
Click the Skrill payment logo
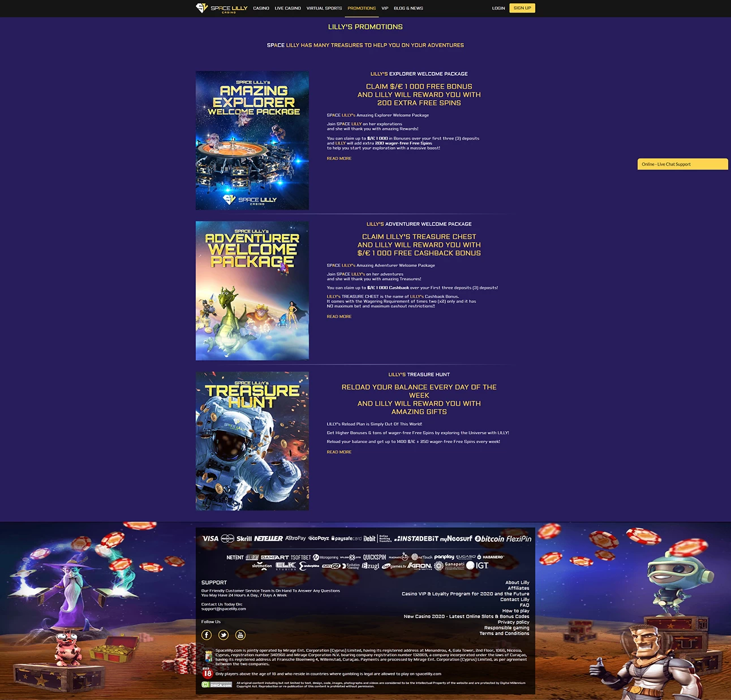244,539
